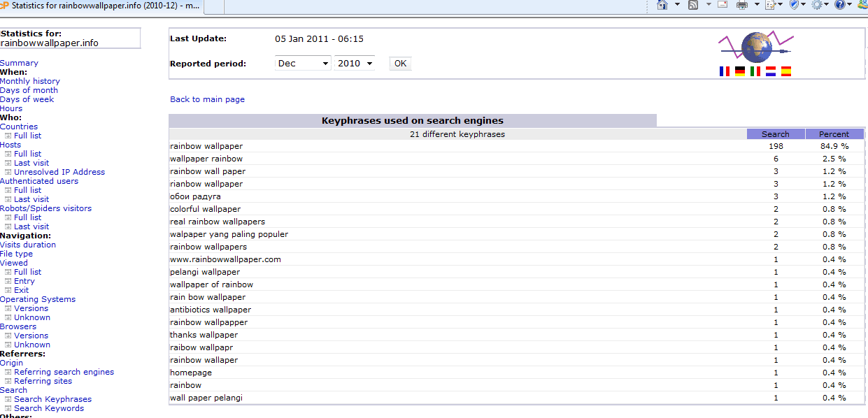Open the Hours link
Image resolution: width=868 pixels, height=418 pixels.
point(11,108)
